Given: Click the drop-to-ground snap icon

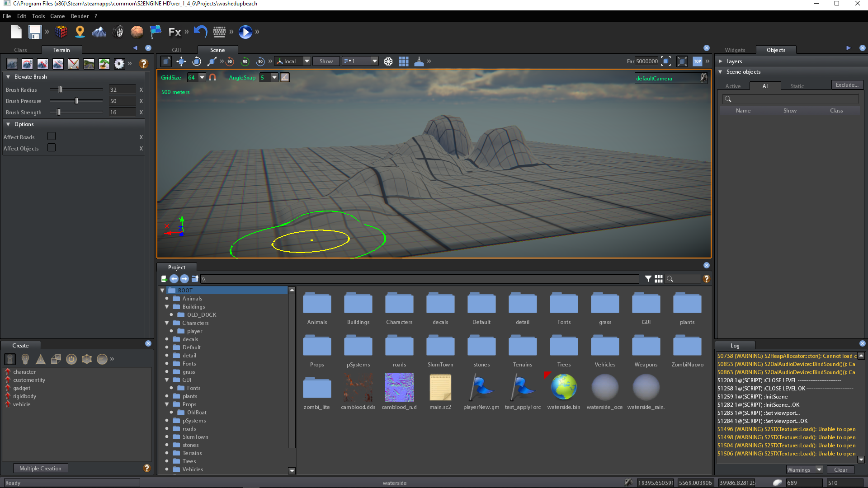Looking at the screenshot, I should (x=419, y=61).
